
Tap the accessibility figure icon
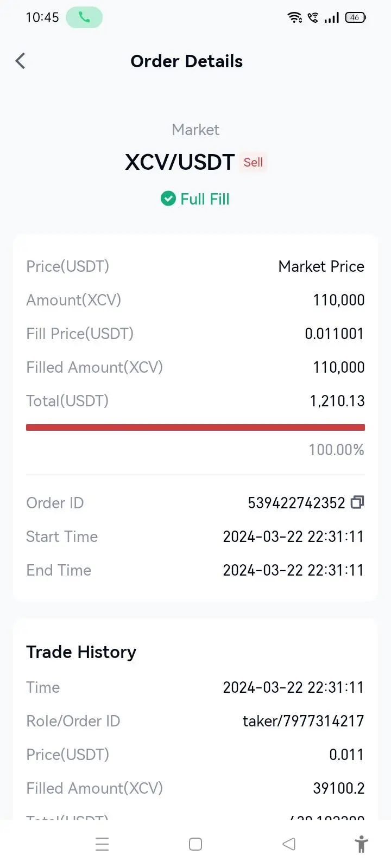pyautogui.click(x=361, y=844)
